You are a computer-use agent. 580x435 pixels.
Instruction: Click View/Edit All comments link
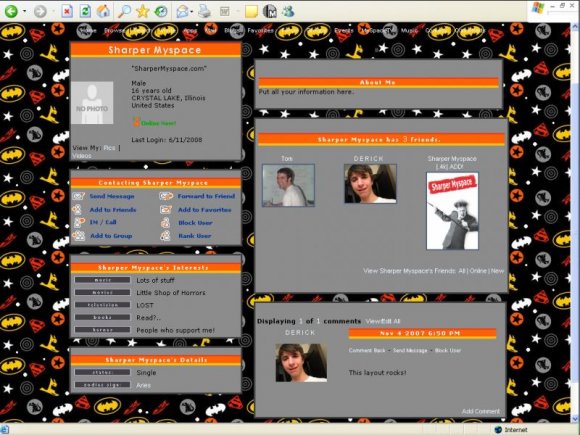point(383,321)
